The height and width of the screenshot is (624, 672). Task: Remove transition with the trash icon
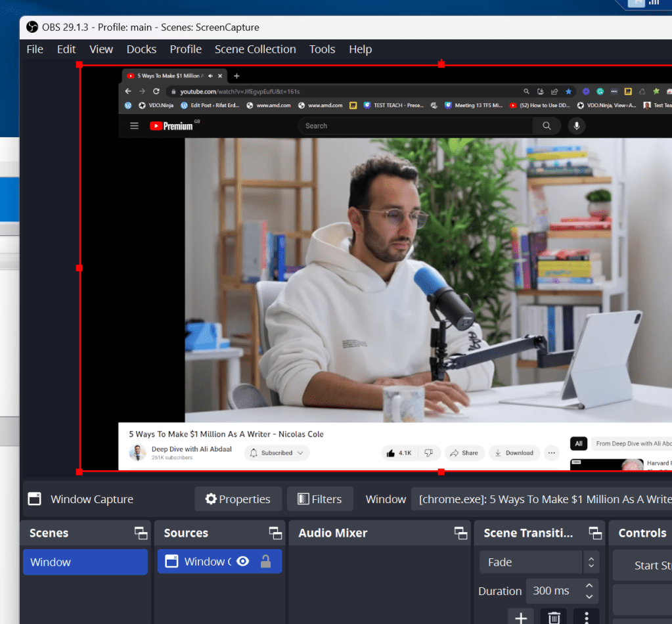point(554,617)
